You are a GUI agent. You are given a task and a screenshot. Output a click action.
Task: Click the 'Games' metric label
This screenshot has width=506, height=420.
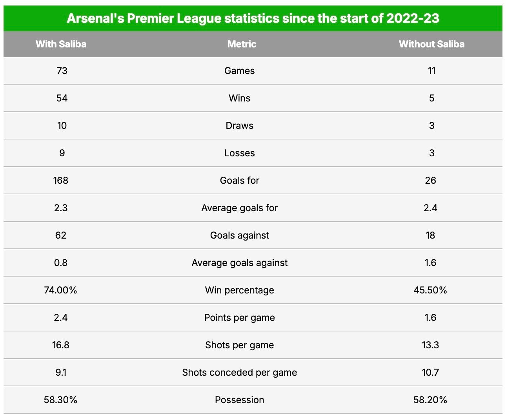[239, 71]
